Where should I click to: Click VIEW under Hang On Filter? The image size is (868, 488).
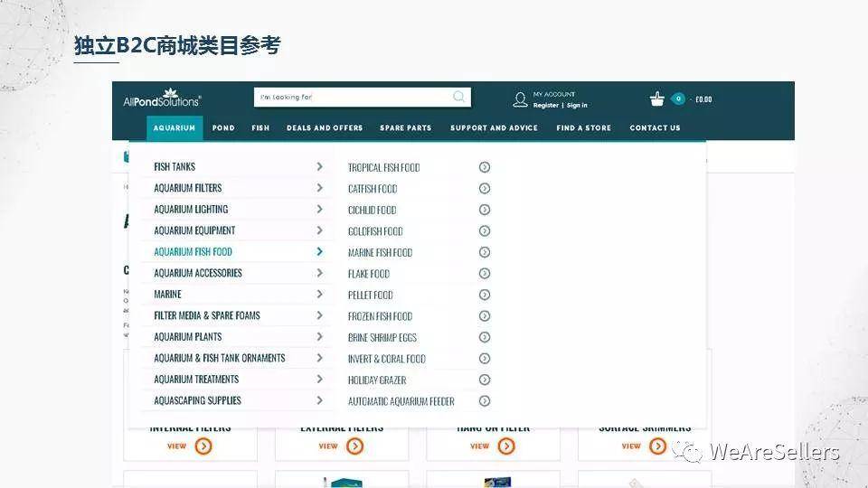[480, 446]
